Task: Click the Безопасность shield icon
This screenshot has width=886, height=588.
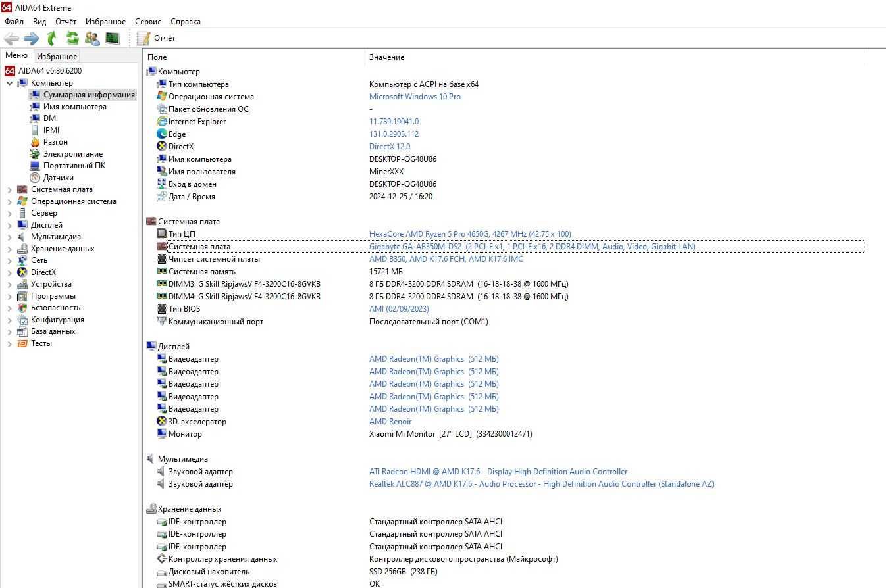Action: (22, 308)
